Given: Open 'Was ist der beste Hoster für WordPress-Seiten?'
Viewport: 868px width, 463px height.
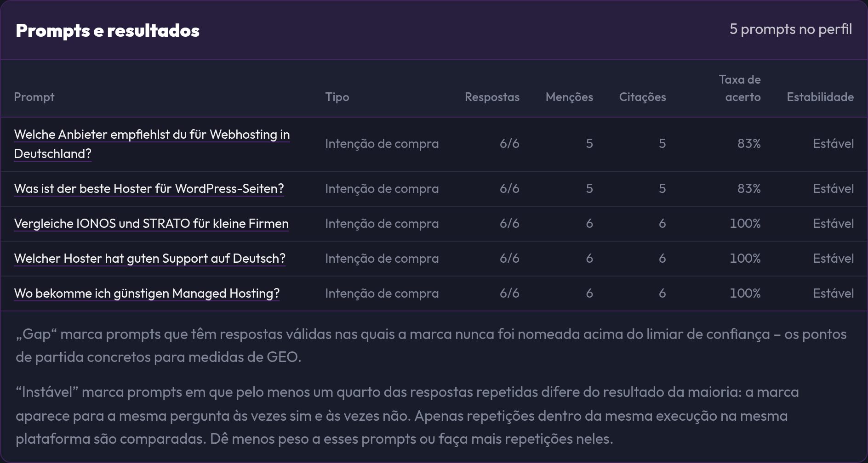Looking at the screenshot, I should point(149,189).
